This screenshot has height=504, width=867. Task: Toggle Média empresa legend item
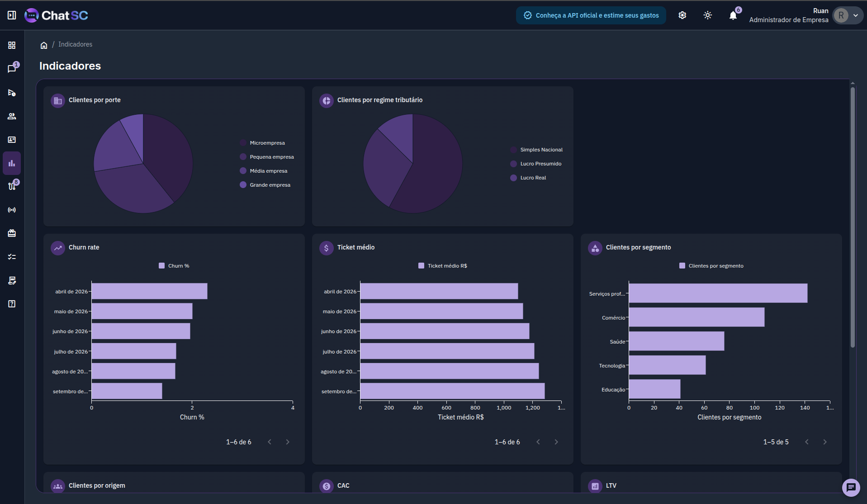264,171
